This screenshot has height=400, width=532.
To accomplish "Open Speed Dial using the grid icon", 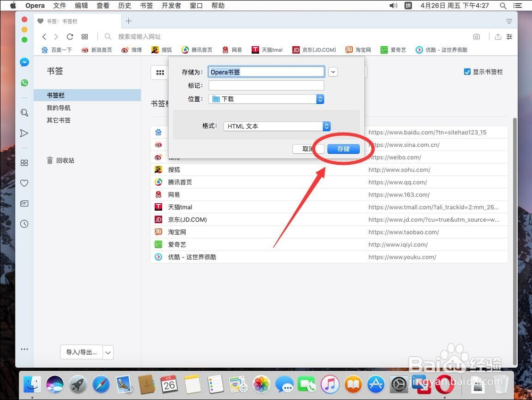I will coord(24,163).
